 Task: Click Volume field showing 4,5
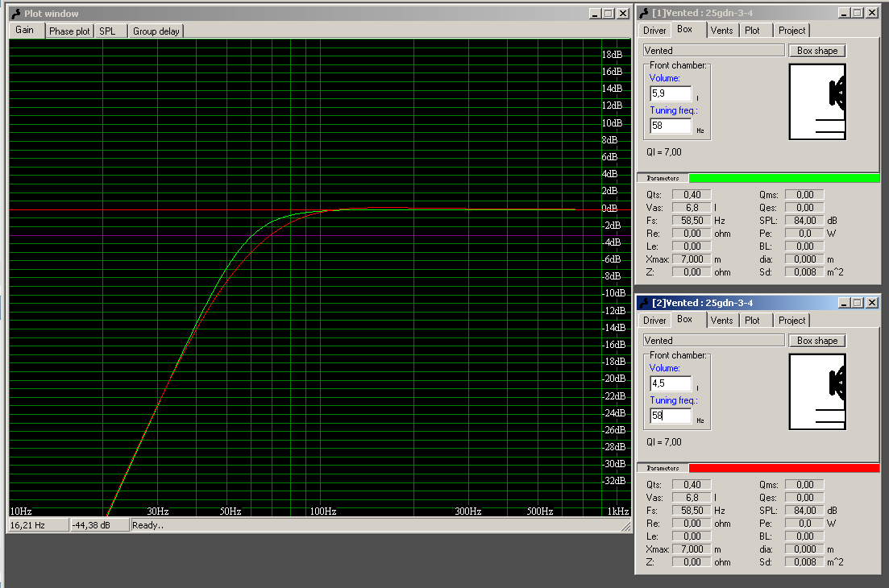click(x=671, y=383)
